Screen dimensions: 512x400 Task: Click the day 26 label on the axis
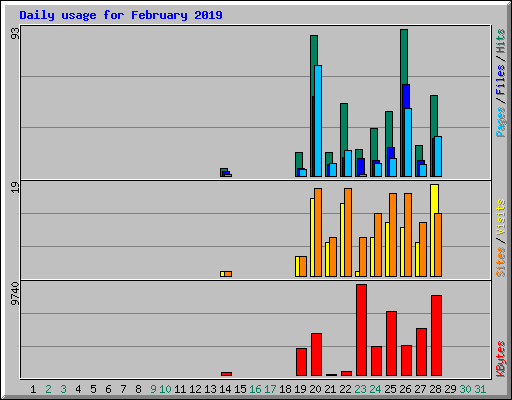[x=405, y=389]
